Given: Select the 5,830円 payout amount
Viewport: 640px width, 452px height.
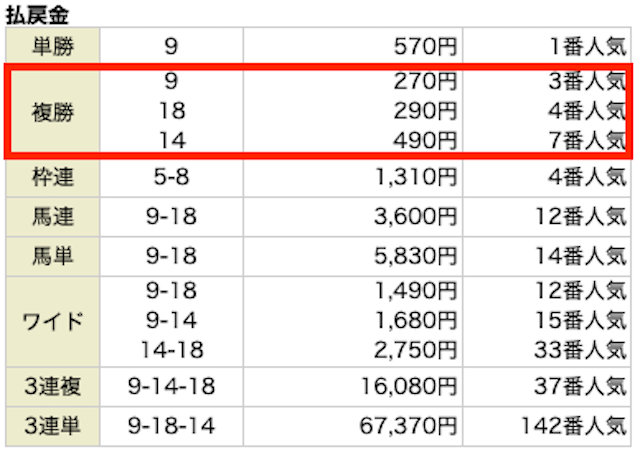Looking at the screenshot, I should (416, 256).
